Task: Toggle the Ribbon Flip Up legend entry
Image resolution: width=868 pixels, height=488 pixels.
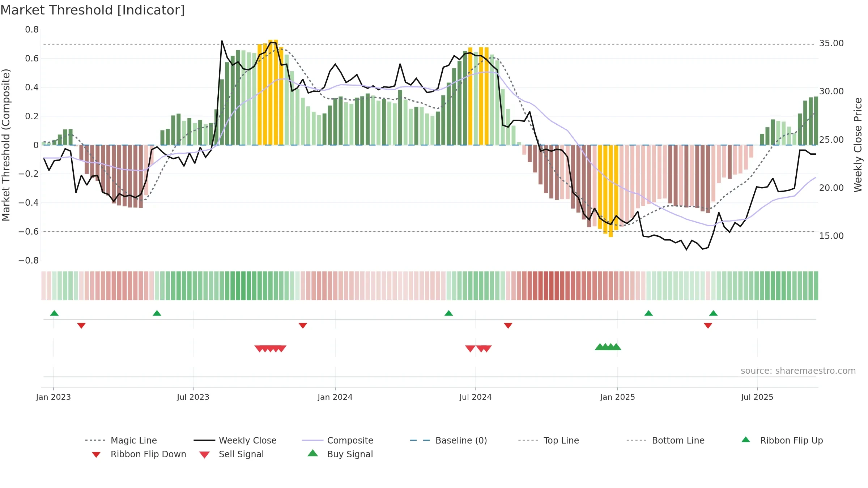Action: tap(782, 440)
